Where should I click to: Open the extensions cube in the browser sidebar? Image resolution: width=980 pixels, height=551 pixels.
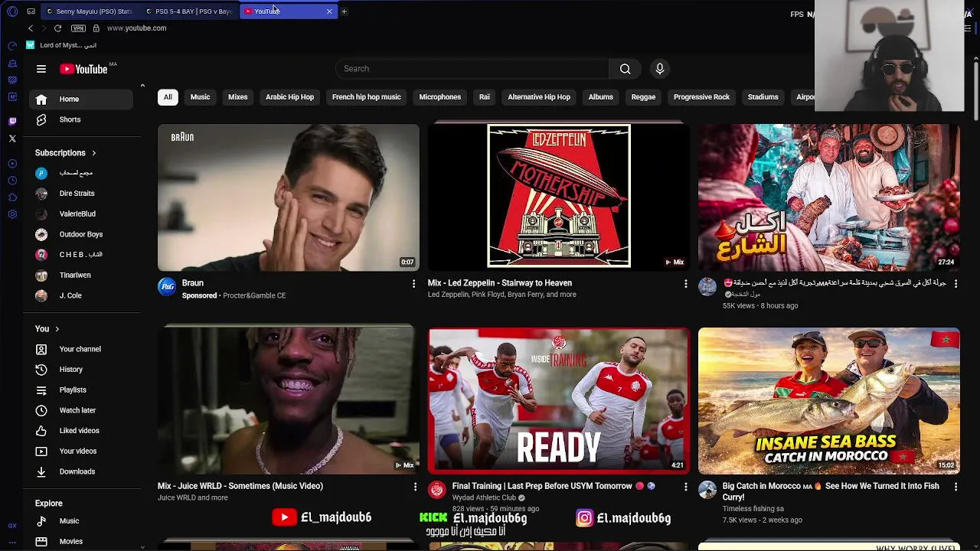pos(12,197)
